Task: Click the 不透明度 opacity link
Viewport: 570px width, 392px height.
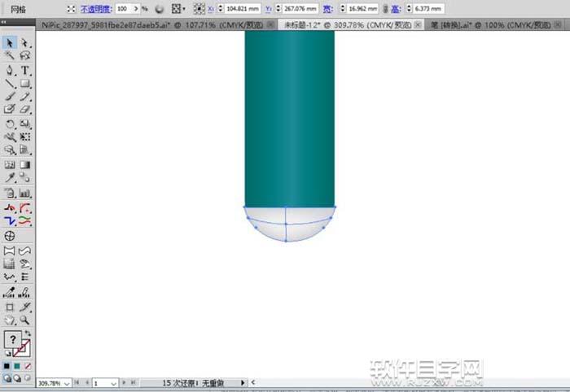Action: click(95, 8)
